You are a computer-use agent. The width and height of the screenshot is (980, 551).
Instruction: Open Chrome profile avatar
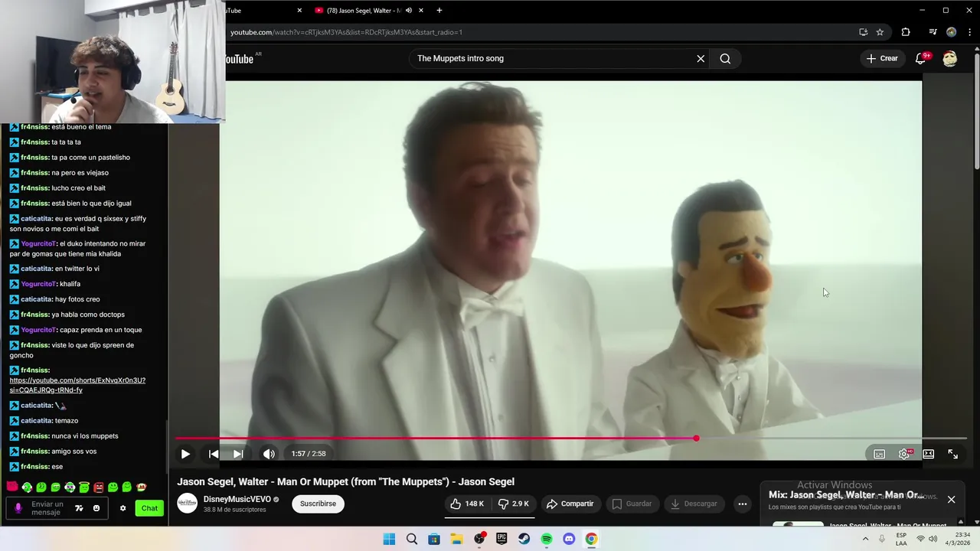click(951, 32)
